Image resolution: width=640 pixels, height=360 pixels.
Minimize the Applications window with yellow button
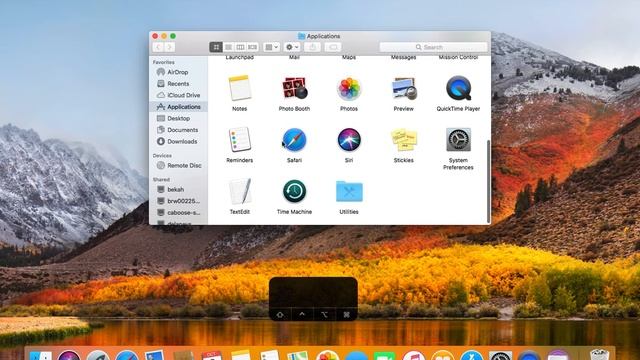point(164,36)
